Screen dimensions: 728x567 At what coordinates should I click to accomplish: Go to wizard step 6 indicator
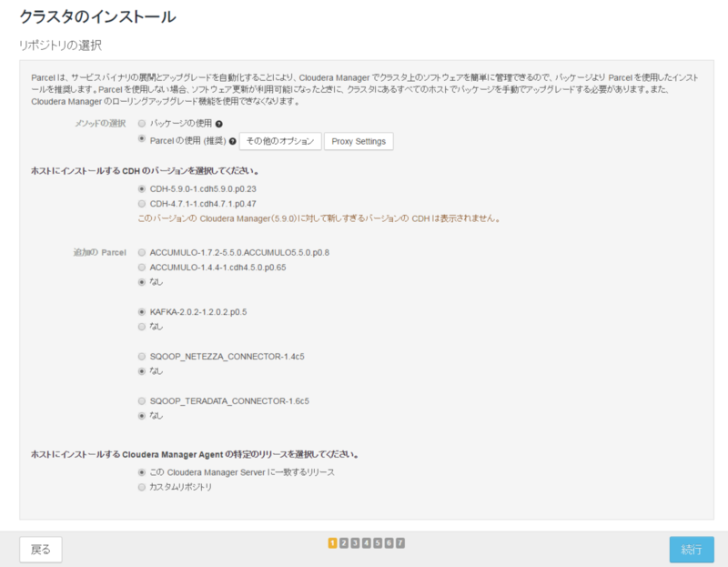click(x=389, y=542)
